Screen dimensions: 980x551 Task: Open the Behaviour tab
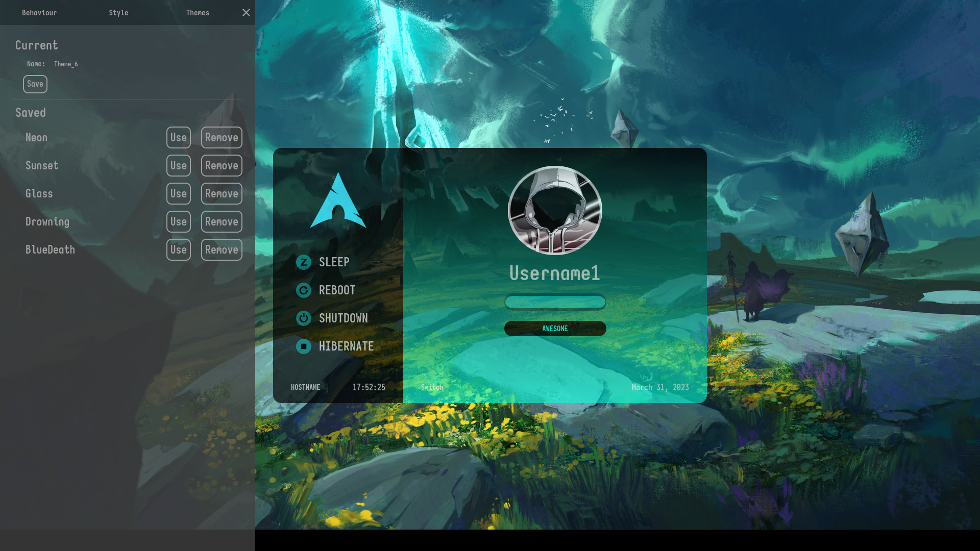39,13
